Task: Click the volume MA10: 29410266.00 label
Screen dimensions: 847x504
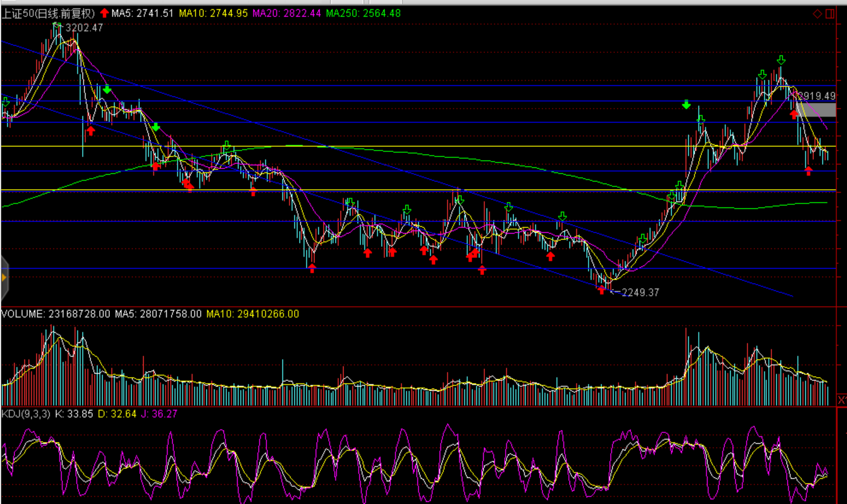Action: (x=252, y=314)
